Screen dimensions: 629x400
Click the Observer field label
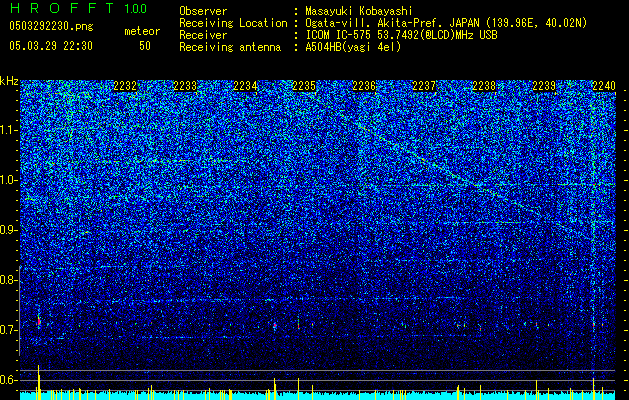pos(203,11)
